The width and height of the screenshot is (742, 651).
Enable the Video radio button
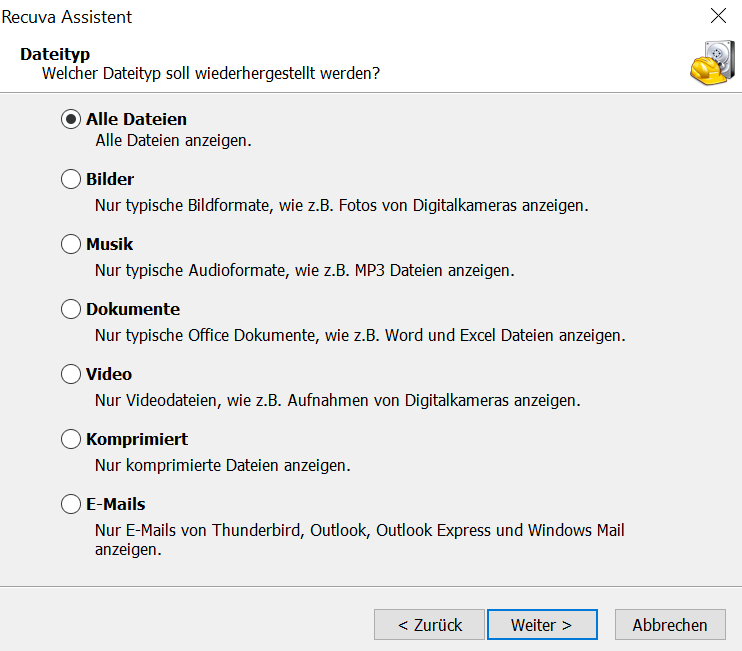point(71,375)
